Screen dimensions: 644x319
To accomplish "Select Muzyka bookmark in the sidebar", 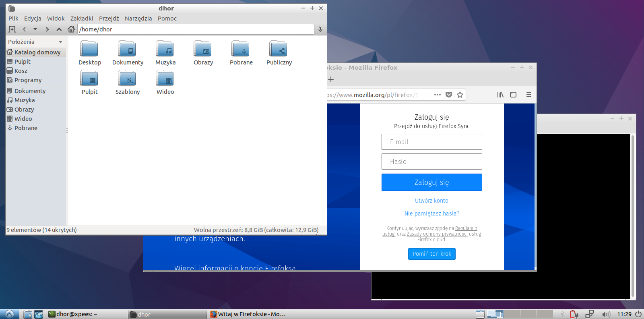I will pos(36,100).
